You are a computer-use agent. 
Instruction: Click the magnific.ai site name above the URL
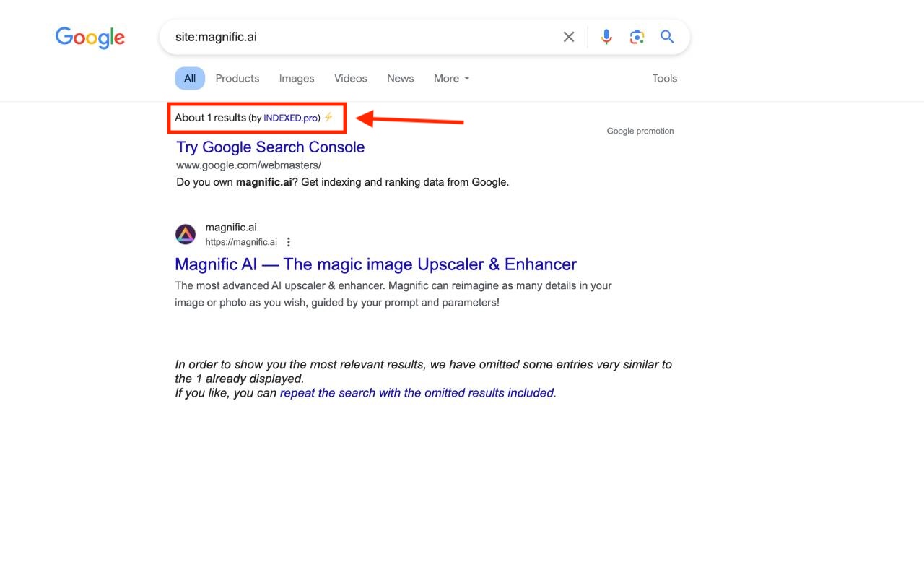[231, 227]
